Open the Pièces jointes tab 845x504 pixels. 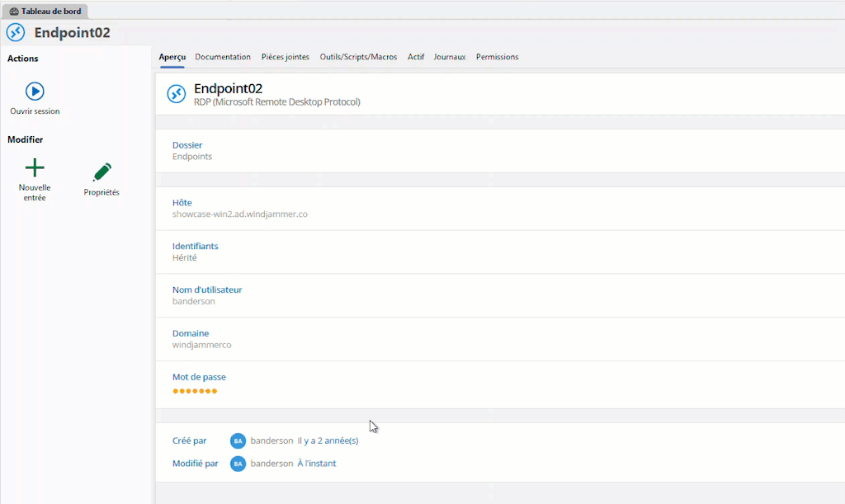pos(284,57)
